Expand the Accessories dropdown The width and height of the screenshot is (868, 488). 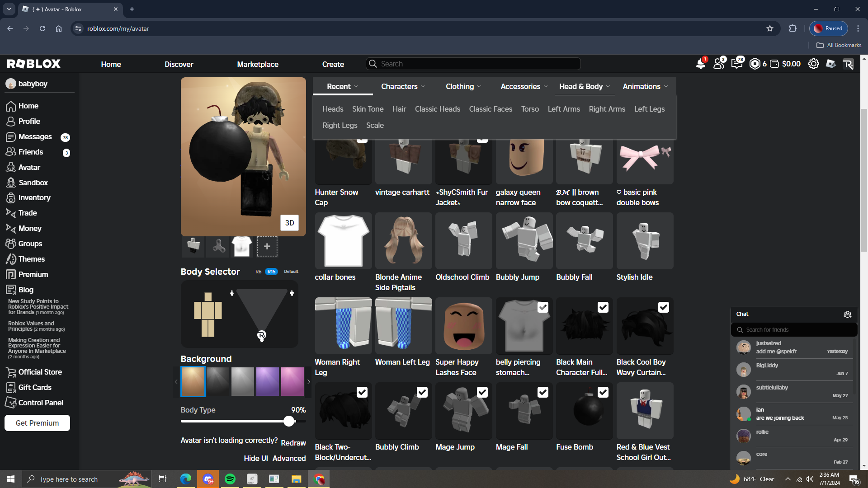(x=524, y=86)
